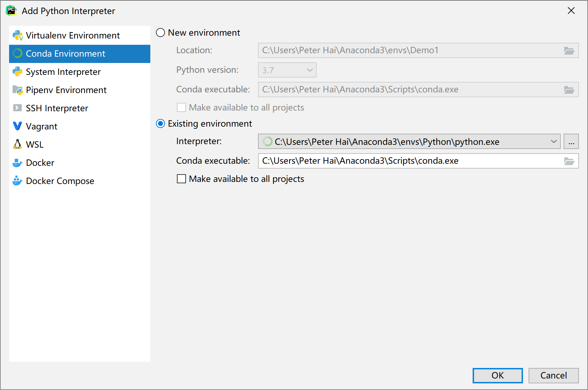Click the disabled Make available checkbox under New environment
588x390 pixels.
click(x=181, y=107)
